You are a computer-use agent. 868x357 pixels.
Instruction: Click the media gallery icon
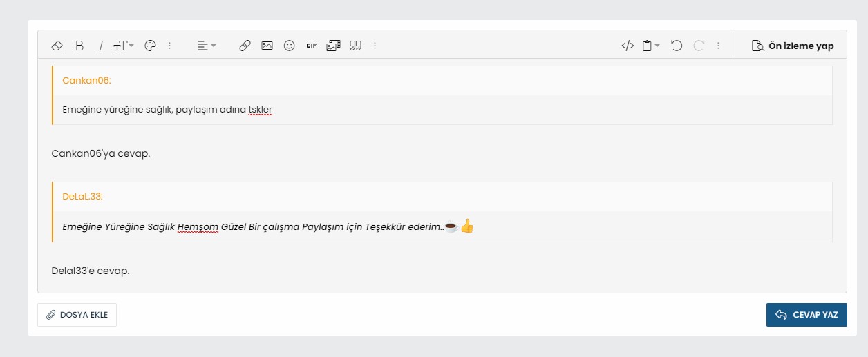click(334, 46)
